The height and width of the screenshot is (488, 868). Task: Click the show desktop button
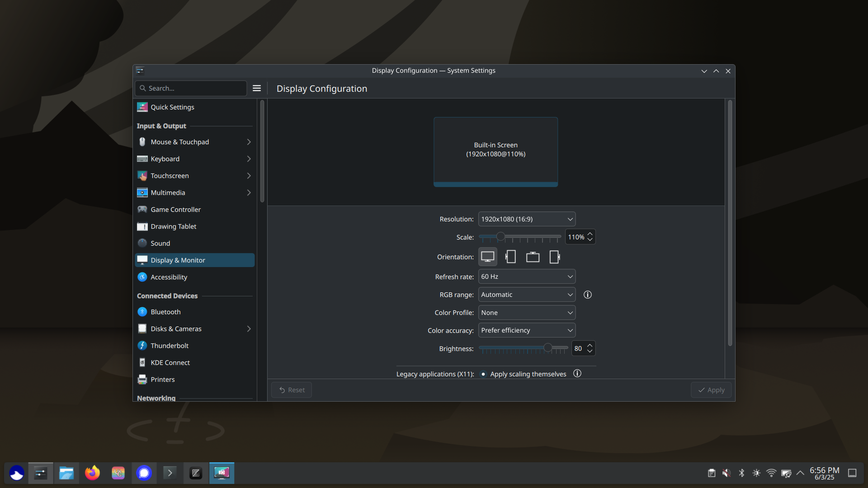852,473
